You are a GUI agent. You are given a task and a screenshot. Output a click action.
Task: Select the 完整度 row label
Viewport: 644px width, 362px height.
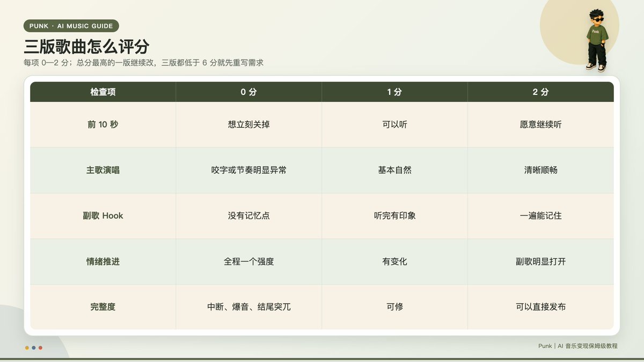pos(103,307)
